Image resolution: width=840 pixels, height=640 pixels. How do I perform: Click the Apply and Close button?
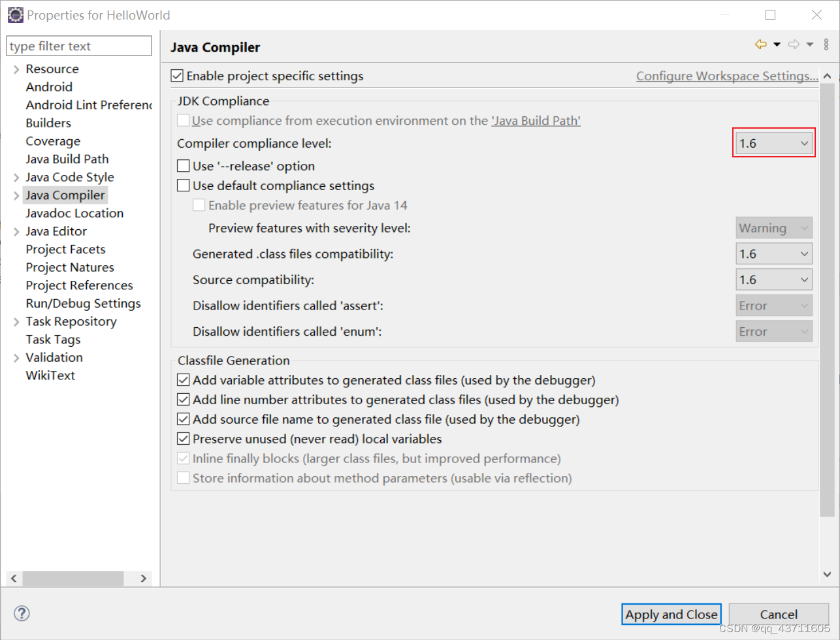point(671,614)
